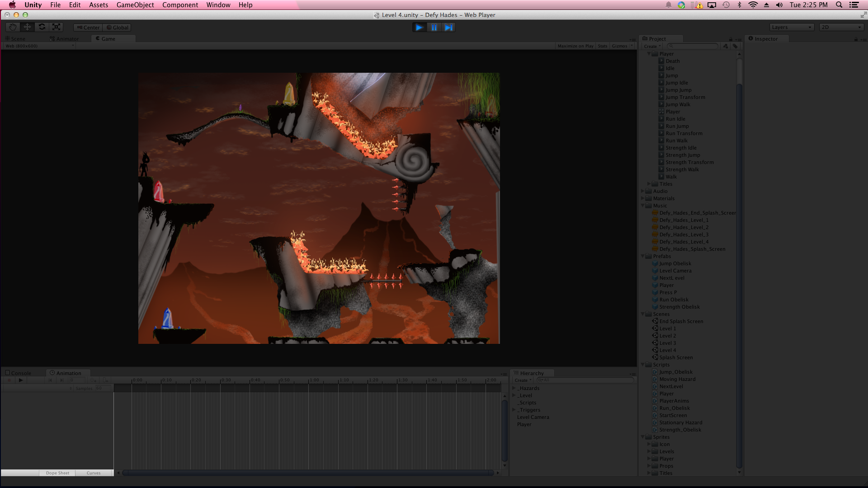Open the GameObject menu
Image resolution: width=868 pixels, height=488 pixels.
[135, 5]
